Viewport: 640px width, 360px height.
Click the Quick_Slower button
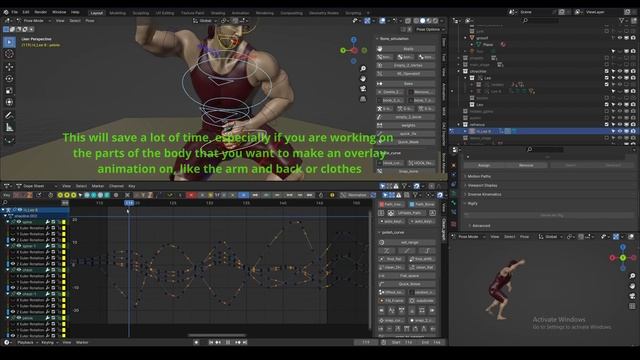(x=408, y=284)
